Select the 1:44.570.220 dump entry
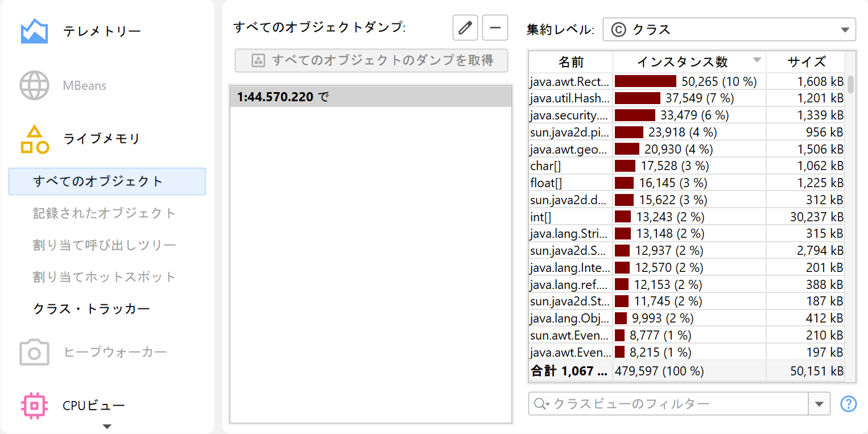 point(370,97)
